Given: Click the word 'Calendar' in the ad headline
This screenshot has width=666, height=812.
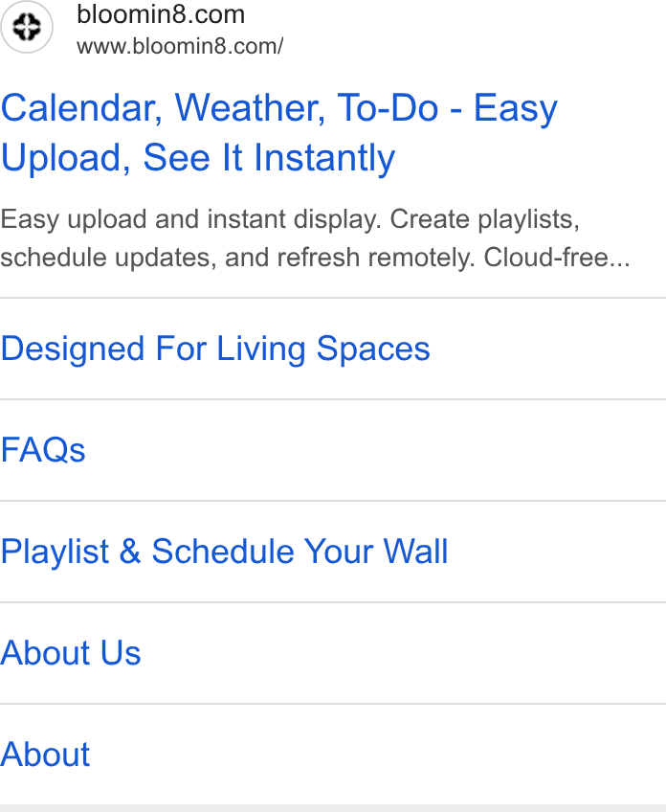Looking at the screenshot, I should [x=81, y=109].
